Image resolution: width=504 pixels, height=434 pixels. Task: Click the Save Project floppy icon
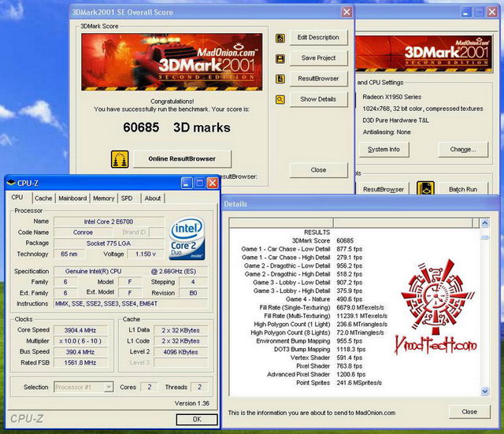pos(280,59)
